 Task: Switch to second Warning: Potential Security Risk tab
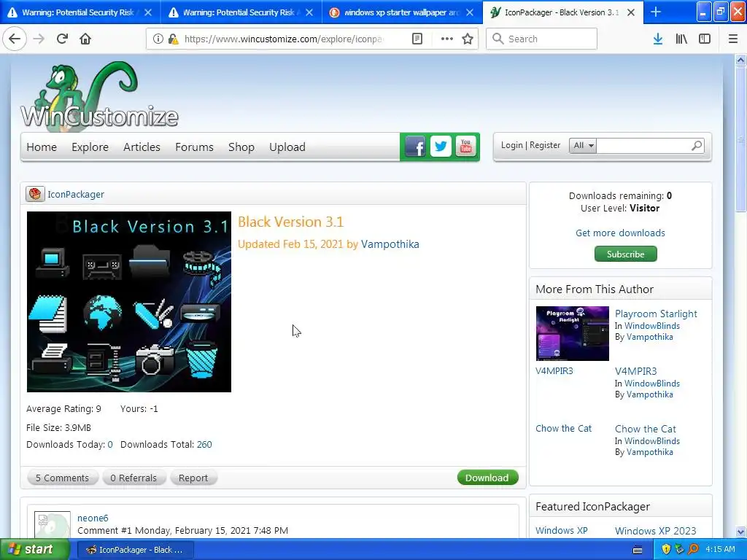click(x=241, y=12)
